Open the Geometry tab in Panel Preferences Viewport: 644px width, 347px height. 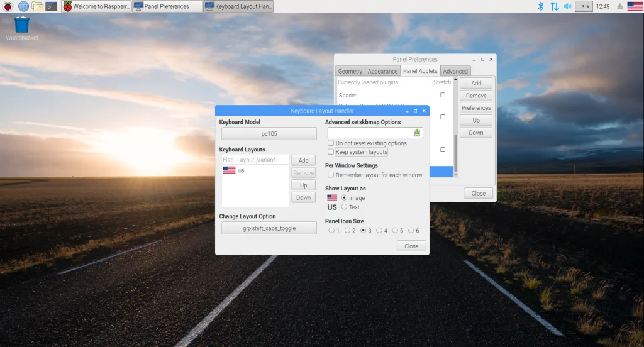tap(350, 71)
